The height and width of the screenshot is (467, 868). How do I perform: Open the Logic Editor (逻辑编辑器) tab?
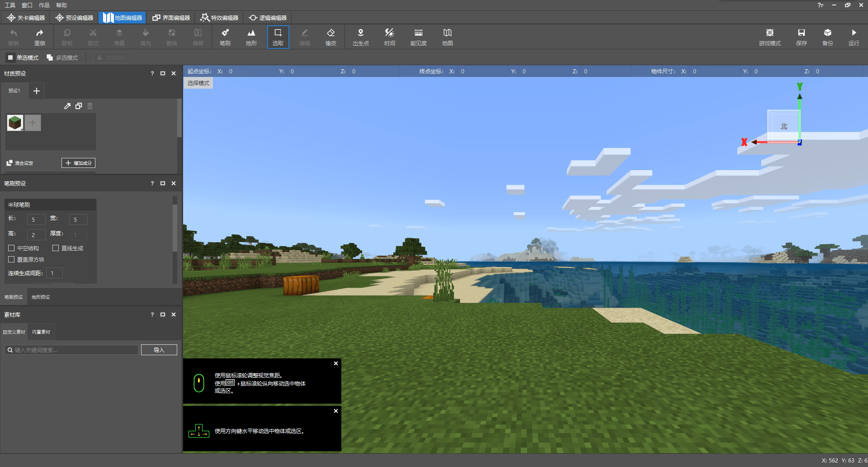coord(268,18)
